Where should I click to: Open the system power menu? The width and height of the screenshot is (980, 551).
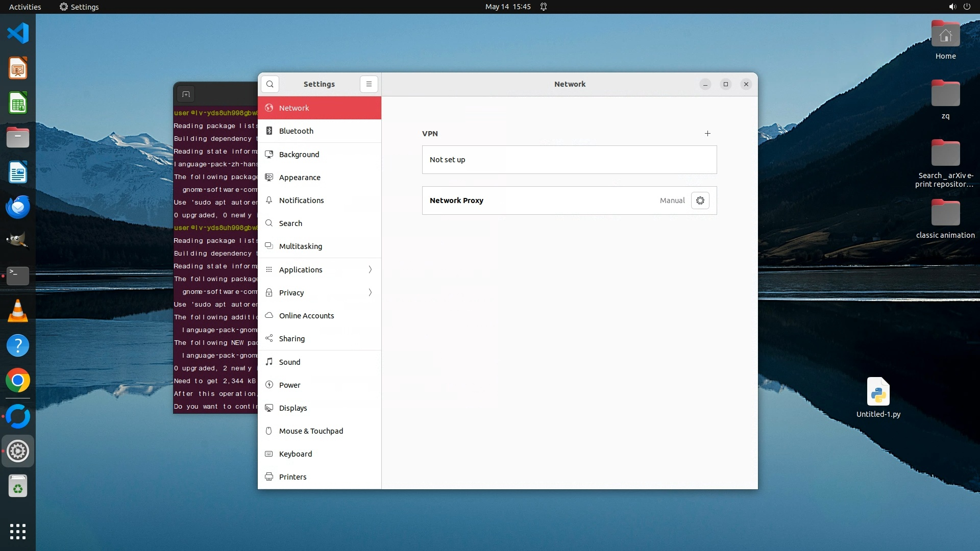pyautogui.click(x=967, y=7)
